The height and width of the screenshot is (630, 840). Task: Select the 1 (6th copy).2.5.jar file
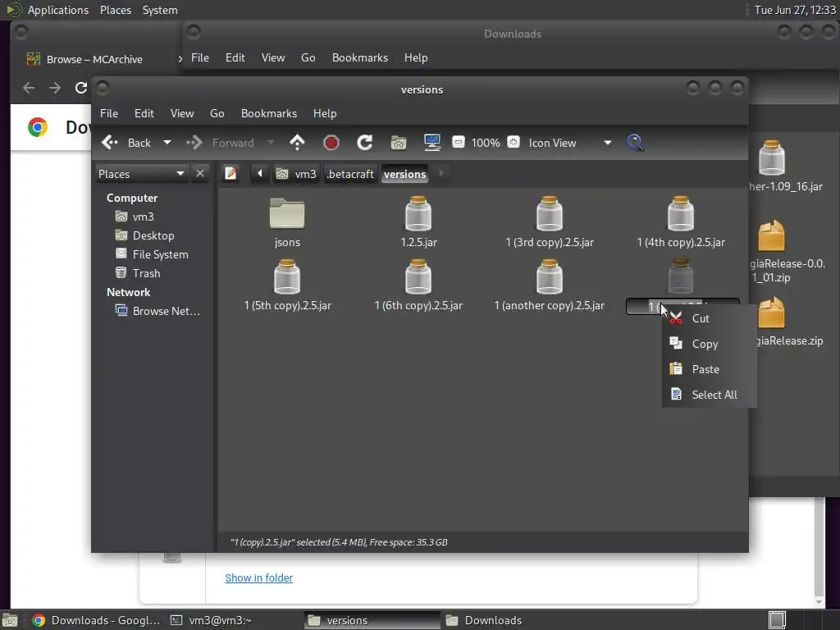click(x=418, y=285)
